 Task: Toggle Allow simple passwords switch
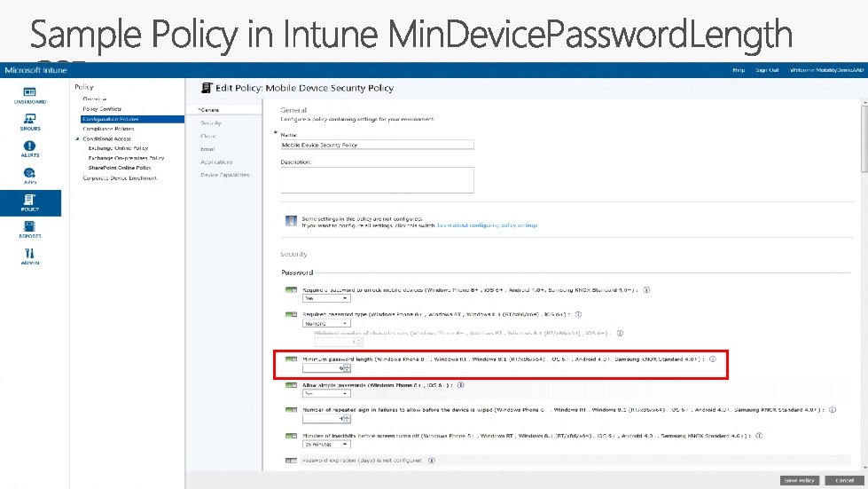coord(291,385)
